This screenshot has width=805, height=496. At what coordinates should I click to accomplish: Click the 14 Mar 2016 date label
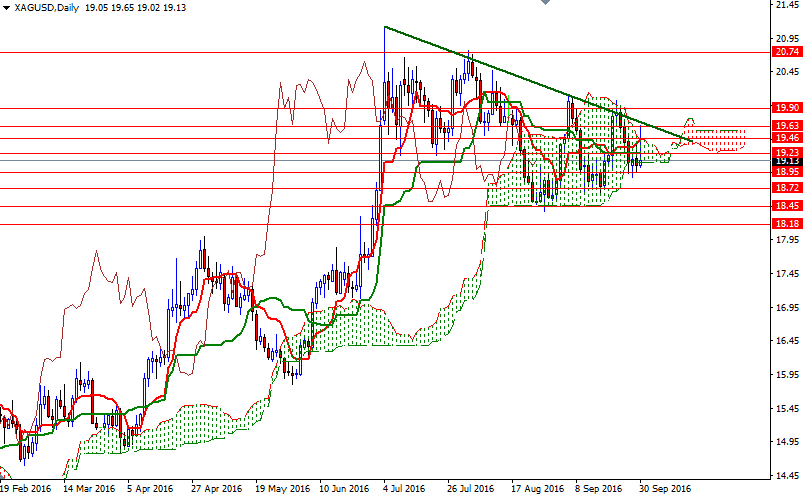tap(89, 488)
